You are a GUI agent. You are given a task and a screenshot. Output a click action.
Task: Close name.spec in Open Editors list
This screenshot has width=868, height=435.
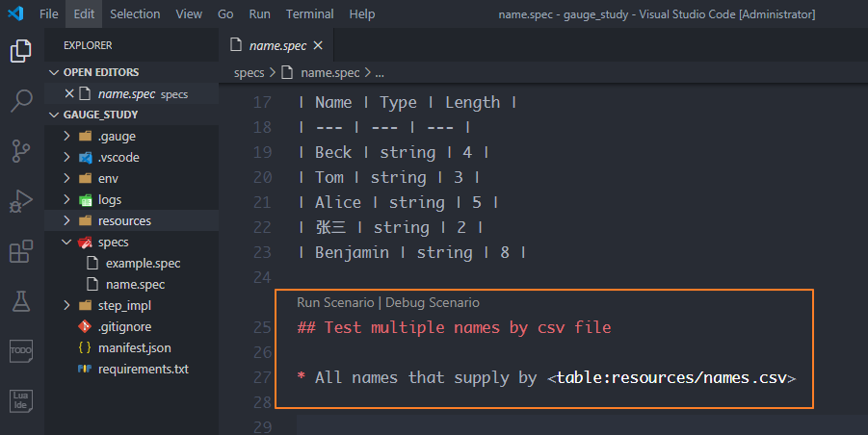pos(69,93)
